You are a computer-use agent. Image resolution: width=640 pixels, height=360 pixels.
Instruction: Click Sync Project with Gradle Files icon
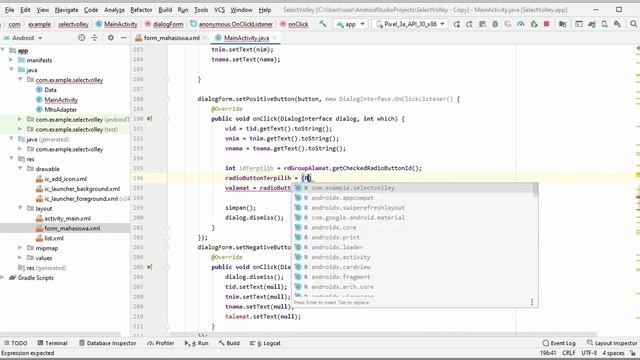click(x=592, y=24)
